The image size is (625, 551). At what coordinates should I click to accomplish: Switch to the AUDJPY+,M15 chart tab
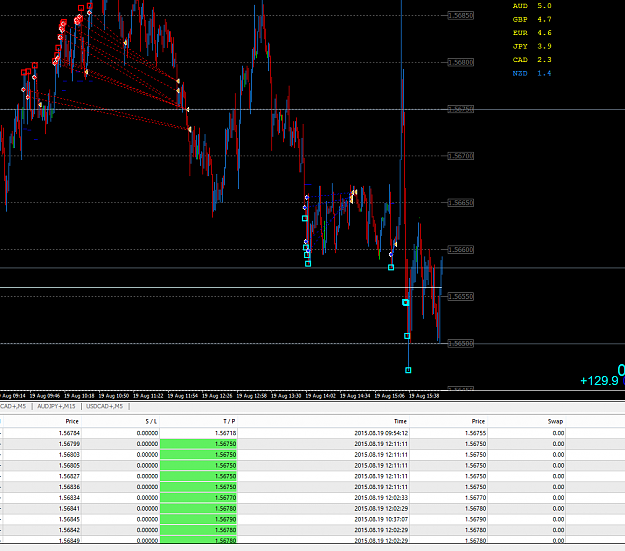[x=56, y=406]
